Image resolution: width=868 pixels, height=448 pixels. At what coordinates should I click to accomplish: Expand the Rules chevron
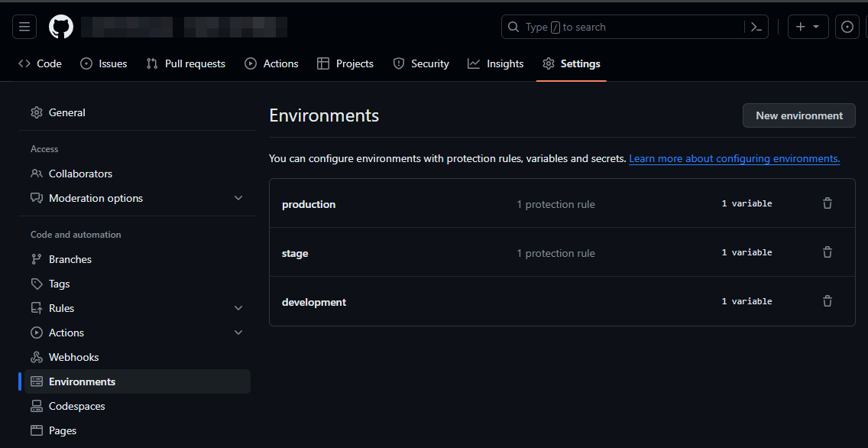[x=238, y=308]
